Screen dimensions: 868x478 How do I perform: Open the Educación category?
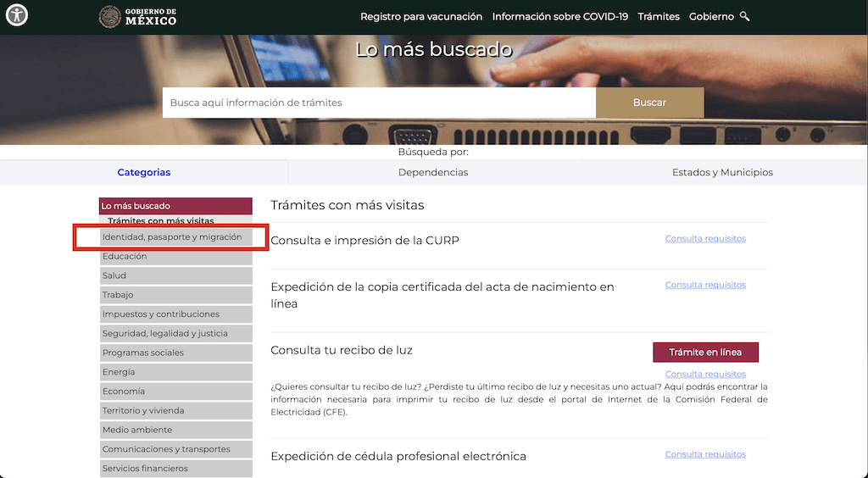pyautogui.click(x=175, y=256)
